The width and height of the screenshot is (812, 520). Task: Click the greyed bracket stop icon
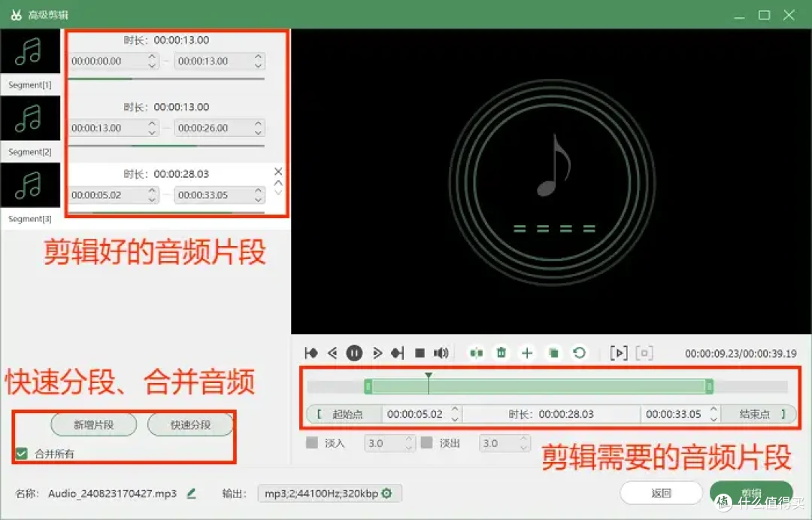click(644, 353)
